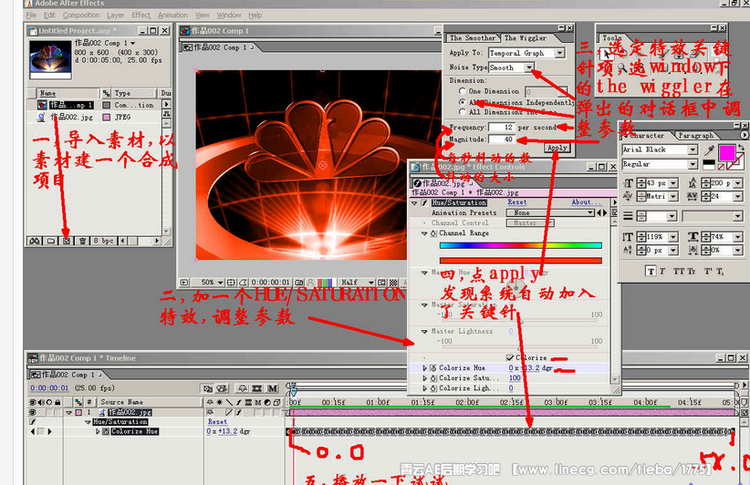Toggle Hue/Saturation effect f switch in Effect Controls
This screenshot has width=750, height=485.
pyautogui.click(x=424, y=203)
